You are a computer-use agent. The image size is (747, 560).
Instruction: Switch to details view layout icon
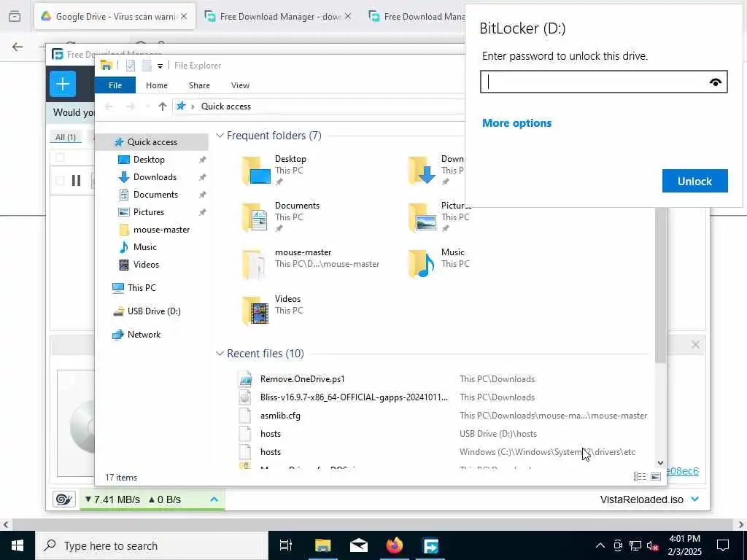(x=639, y=477)
